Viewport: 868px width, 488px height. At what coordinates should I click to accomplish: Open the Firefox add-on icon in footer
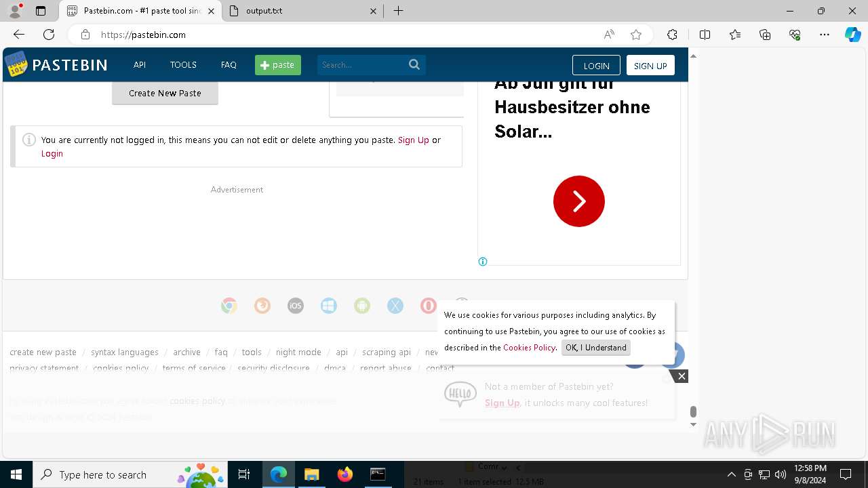[x=262, y=306]
